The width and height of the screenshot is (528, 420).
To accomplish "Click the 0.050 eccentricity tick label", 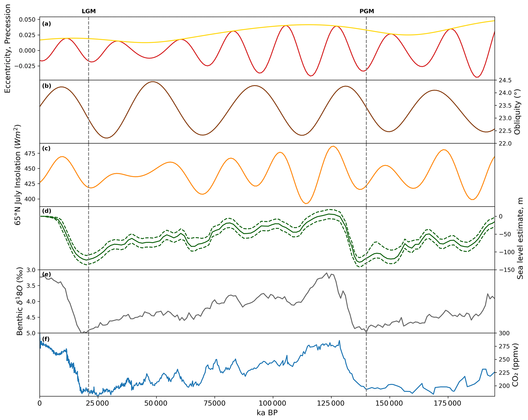I will 27,20.
